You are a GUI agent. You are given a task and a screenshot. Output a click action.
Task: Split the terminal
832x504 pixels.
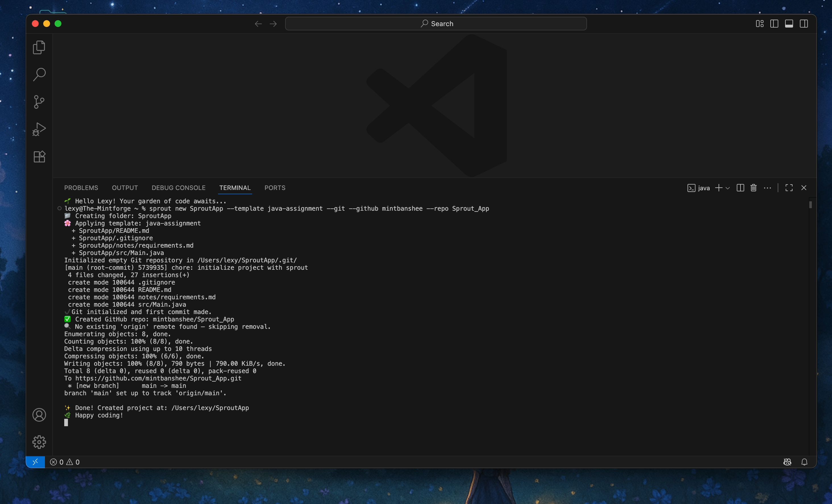tap(740, 188)
